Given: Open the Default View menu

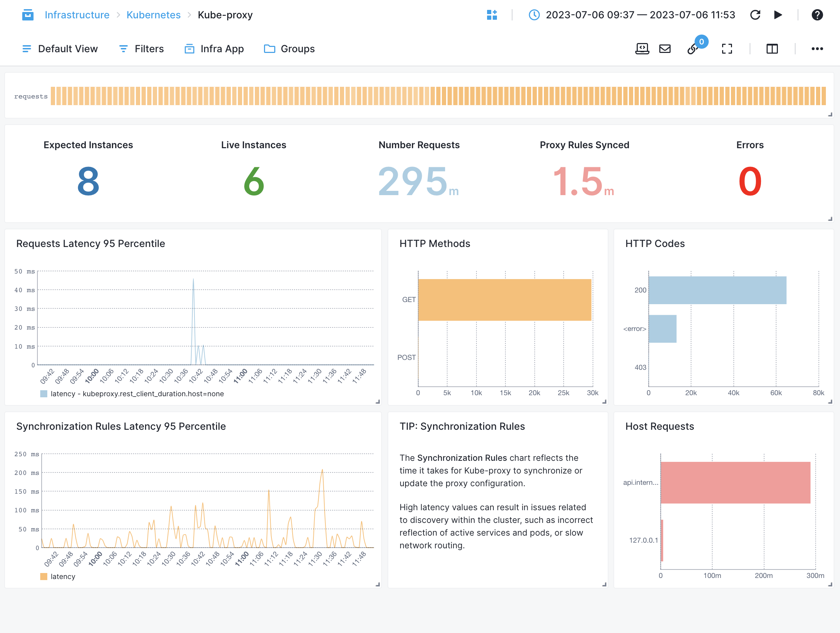Looking at the screenshot, I should pyautogui.click(x=60, y=49).
